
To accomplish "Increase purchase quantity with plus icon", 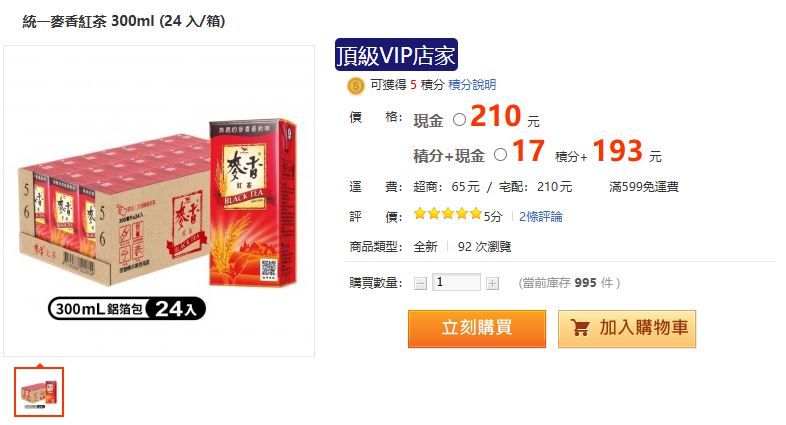I will tap(492, 284).
